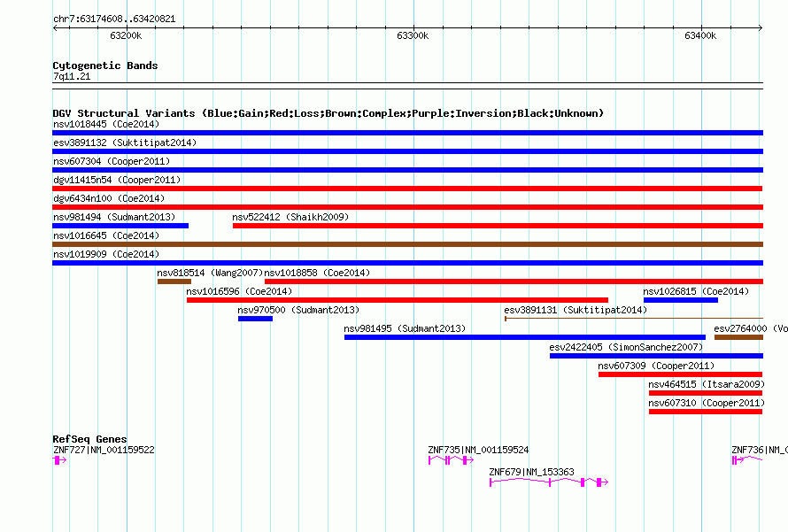The width and height of the screenshot is (788, 532).
Task: Select the esv3891132 (Suktitipat2014) variant bar
Action: [x=407, y=151]
